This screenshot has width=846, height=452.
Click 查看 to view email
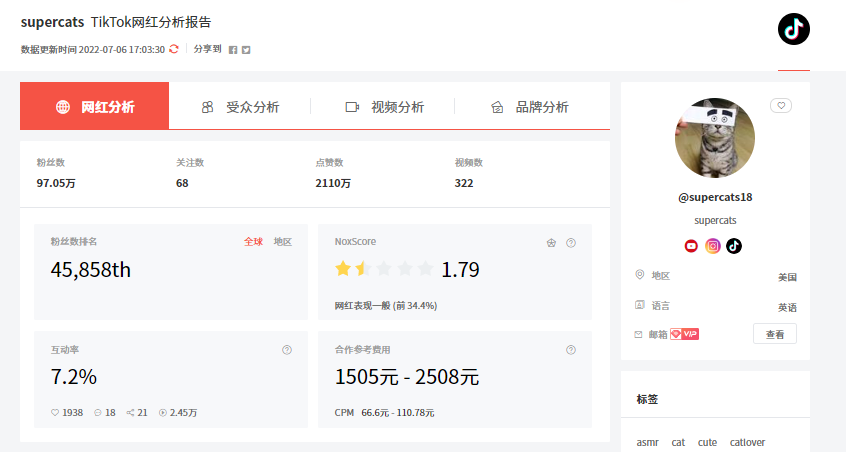pos(775,334)
